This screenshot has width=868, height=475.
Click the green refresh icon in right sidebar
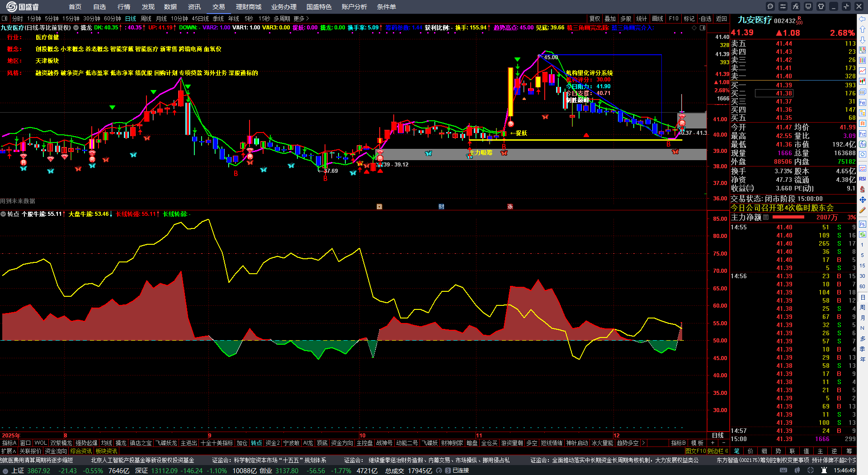pos(863,234)
